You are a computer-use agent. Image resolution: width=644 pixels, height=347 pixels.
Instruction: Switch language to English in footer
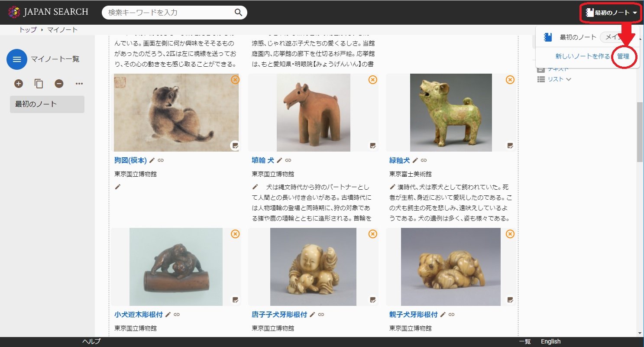point(550,341)
